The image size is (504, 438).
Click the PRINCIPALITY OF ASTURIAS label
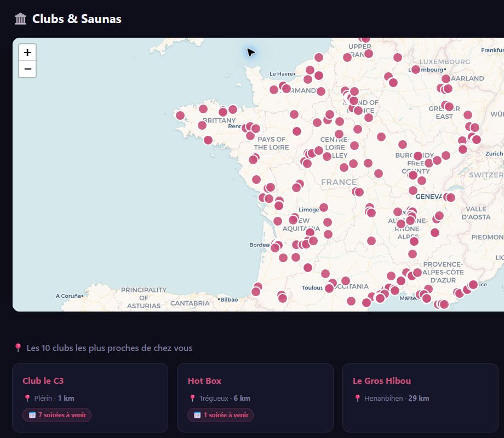[x=144, y=298]
